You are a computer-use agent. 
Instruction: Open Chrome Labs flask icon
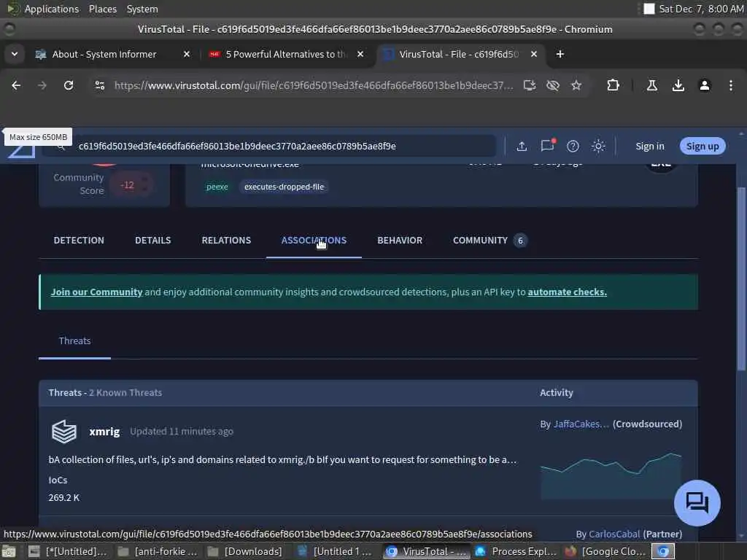651,85
